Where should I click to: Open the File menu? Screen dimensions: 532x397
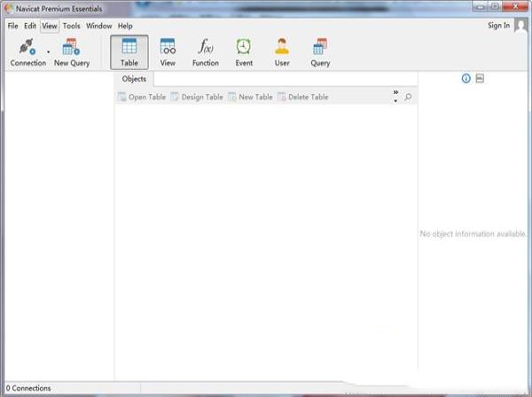coord(13,26)
